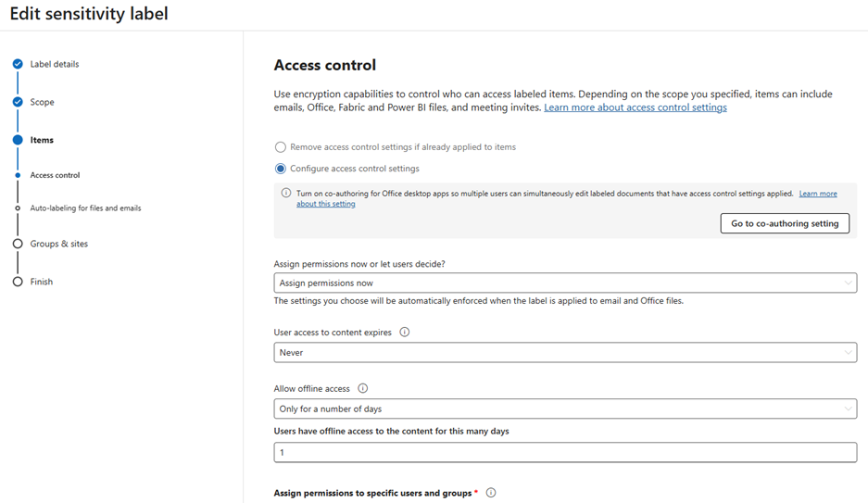Click the offline access days input field
This screenshot has width=868, height=503.
click(x=565, y=453)
